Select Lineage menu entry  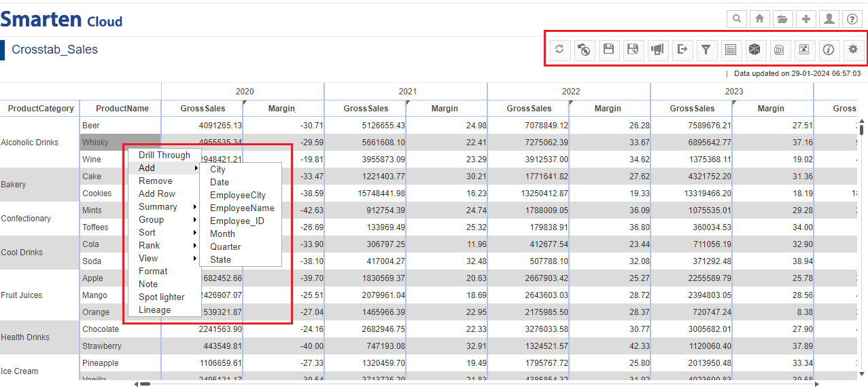click(x=164, y=310)
